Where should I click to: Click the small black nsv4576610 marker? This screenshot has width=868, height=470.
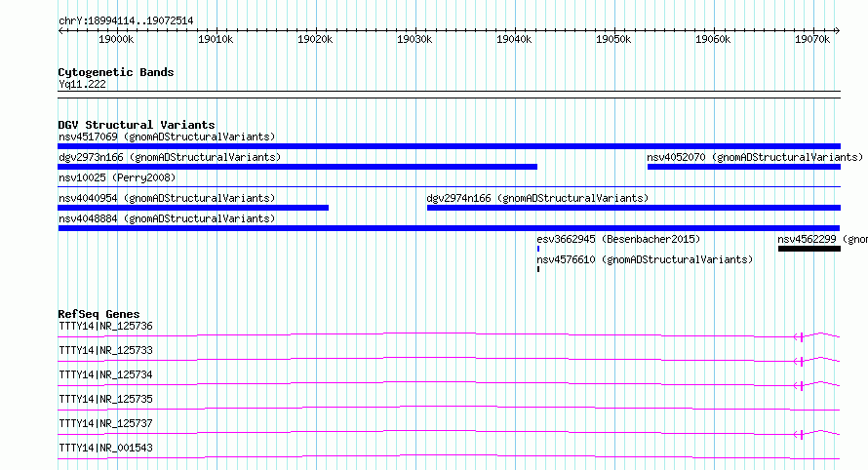click(x=538, y=269)
